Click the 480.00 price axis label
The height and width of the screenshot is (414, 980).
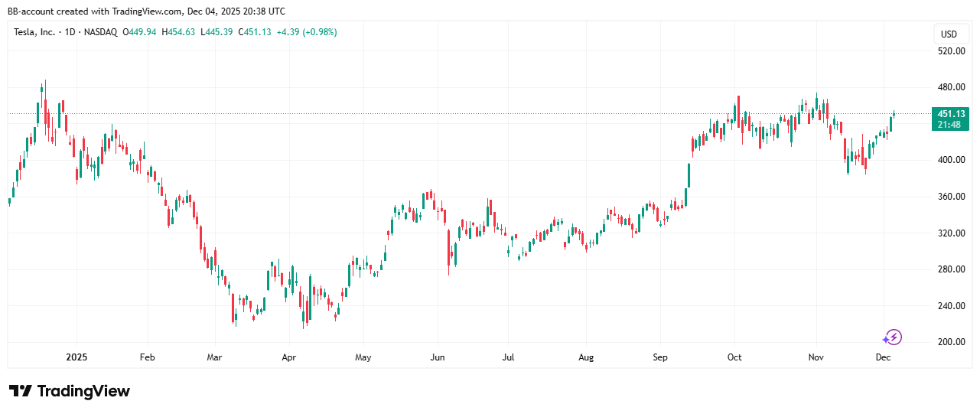pyautogui.click(x=952, y=87)
